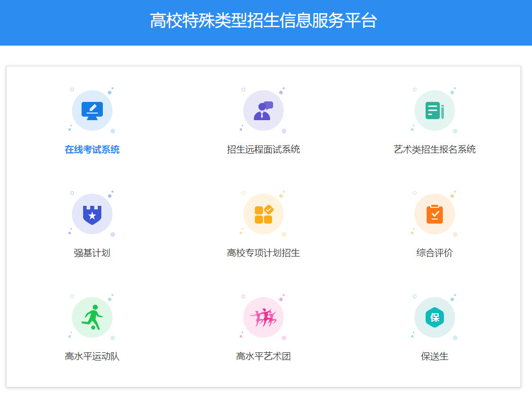Click the 高校特殊类型招生信息服务平台 header title
The height and width of the screenshot is (398, 532).
click(263, 20)
